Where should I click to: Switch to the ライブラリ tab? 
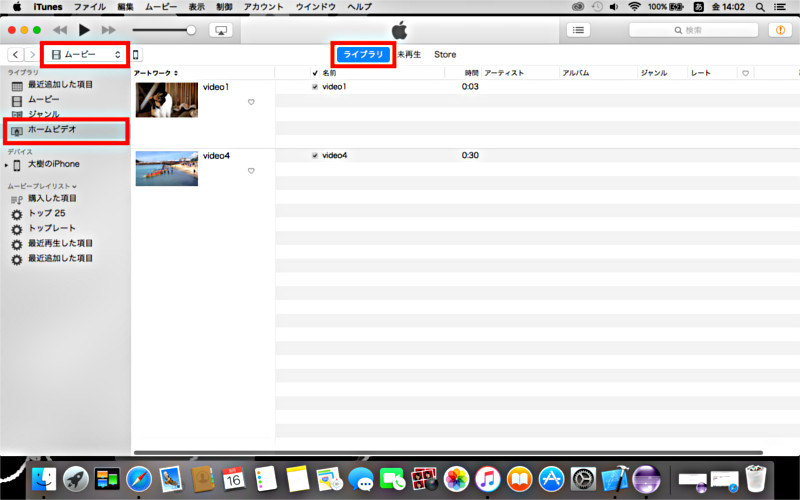pyautogui.click(x=363, y=55)
